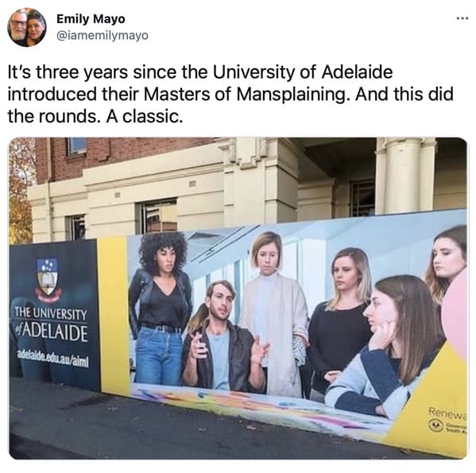Click the 'THE UNIVERSITY of ADELAIDE' lettering on the billboard
The image size is (476, 473).
52,324
